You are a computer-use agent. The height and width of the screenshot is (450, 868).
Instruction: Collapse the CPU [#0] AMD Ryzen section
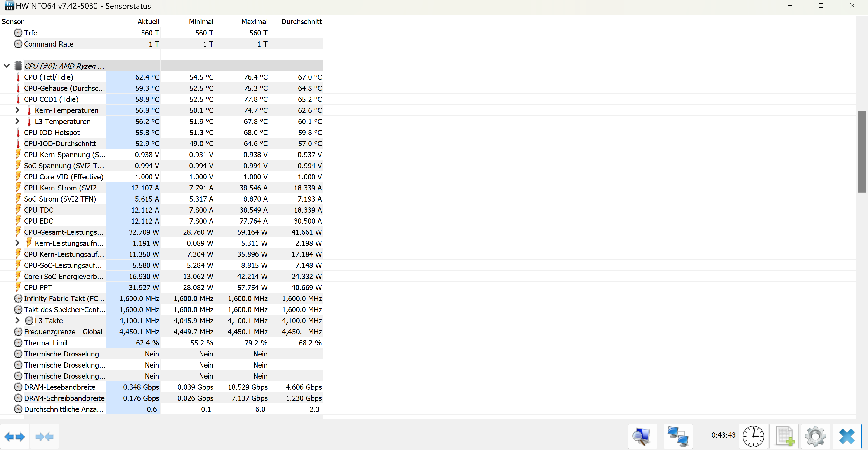coord(7,66)
